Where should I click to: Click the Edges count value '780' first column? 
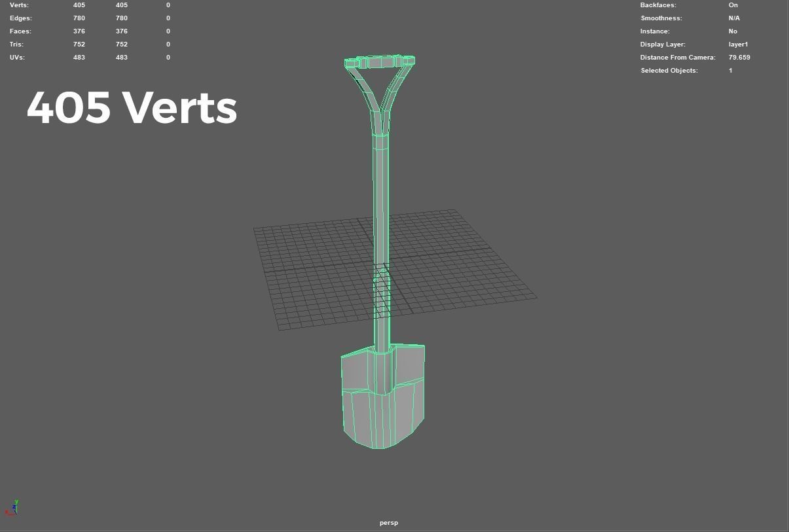coord(79,18)
